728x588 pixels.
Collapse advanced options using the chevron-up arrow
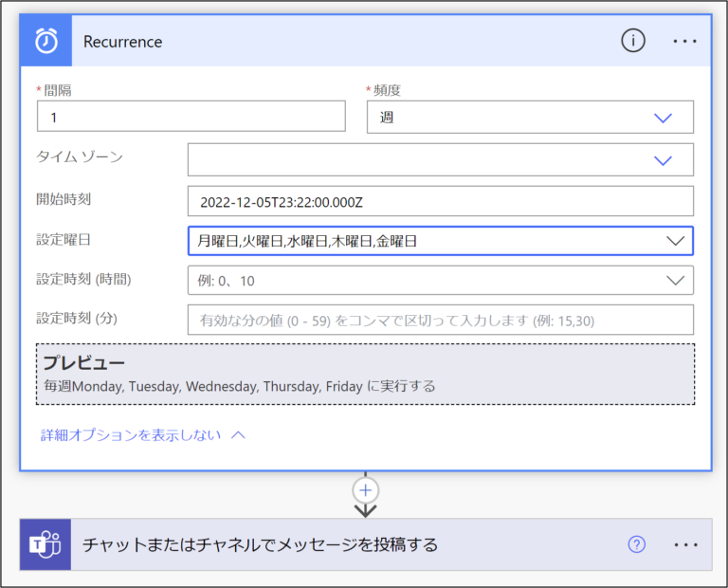coord(239,435)
